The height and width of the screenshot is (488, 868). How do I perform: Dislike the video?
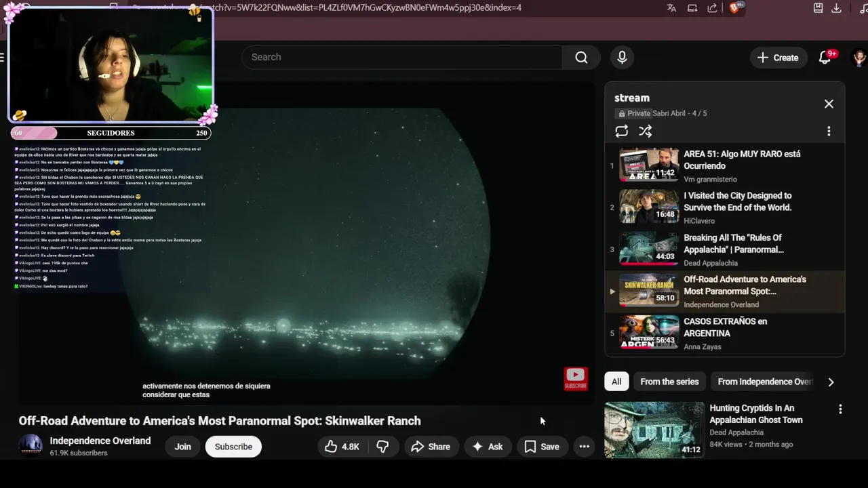tap(382, 447)
